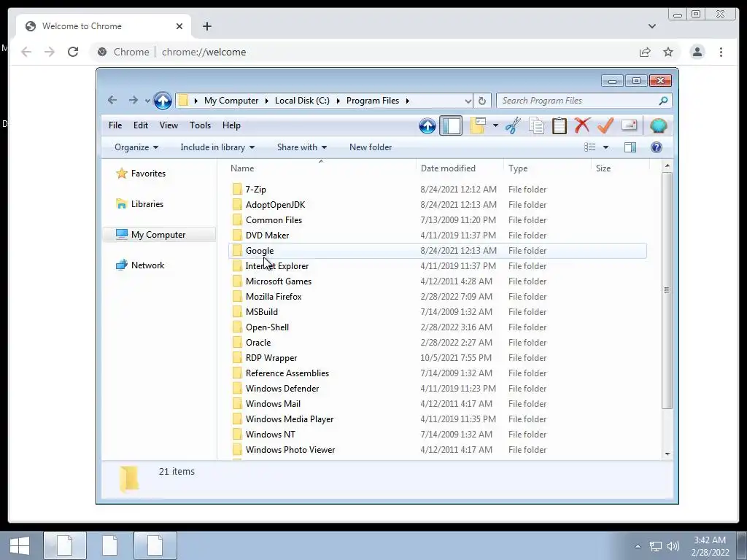
Task: Click the red X Delete icon
Action: tap(582, 125)
